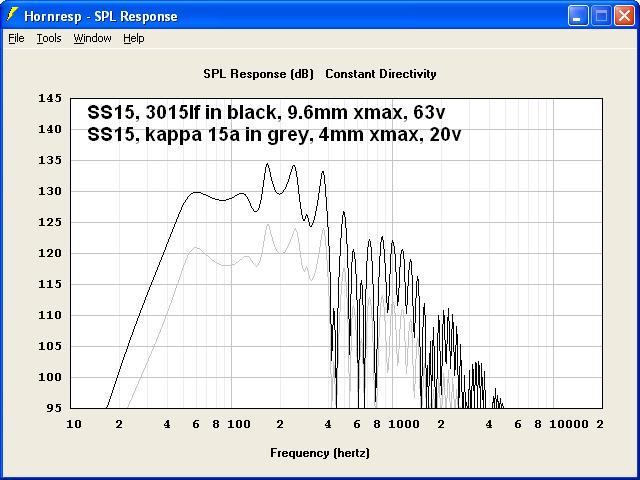Image resolution: width=640 pixels, height=480 pixels.
Task: Open the Tools menu
Action: pyautogui.click(x=49, y=38)
